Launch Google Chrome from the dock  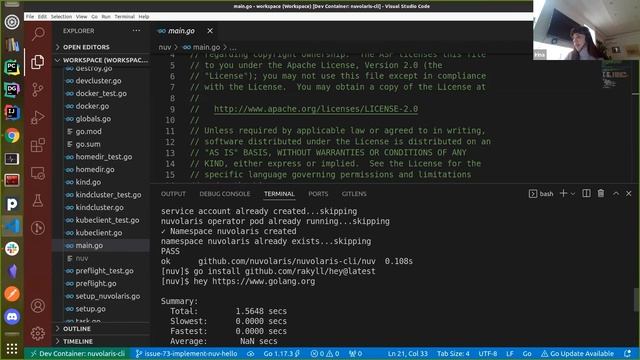point(12,136)
